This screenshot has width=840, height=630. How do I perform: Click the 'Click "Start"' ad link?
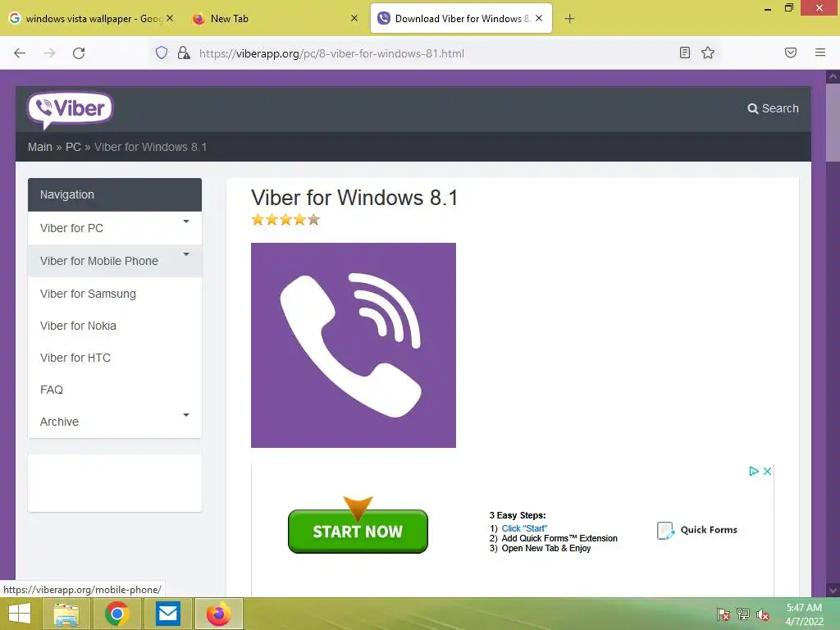pyautogui.click(x=524, y=528)
